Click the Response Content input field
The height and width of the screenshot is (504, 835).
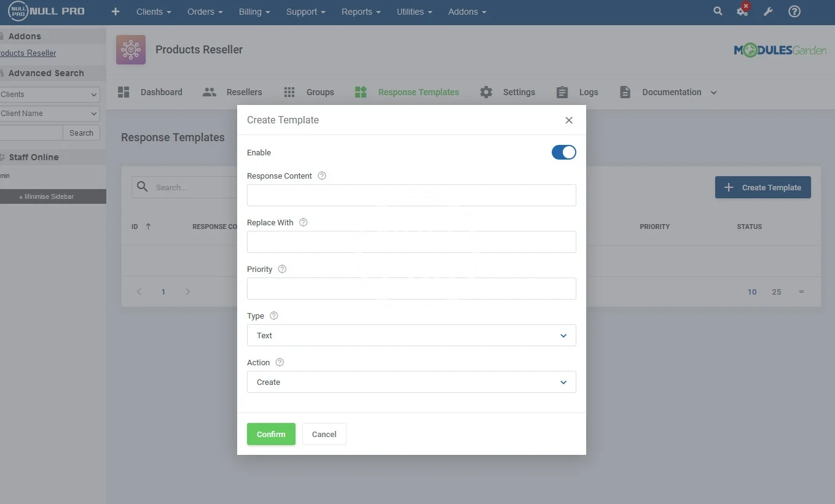(411, 195)
